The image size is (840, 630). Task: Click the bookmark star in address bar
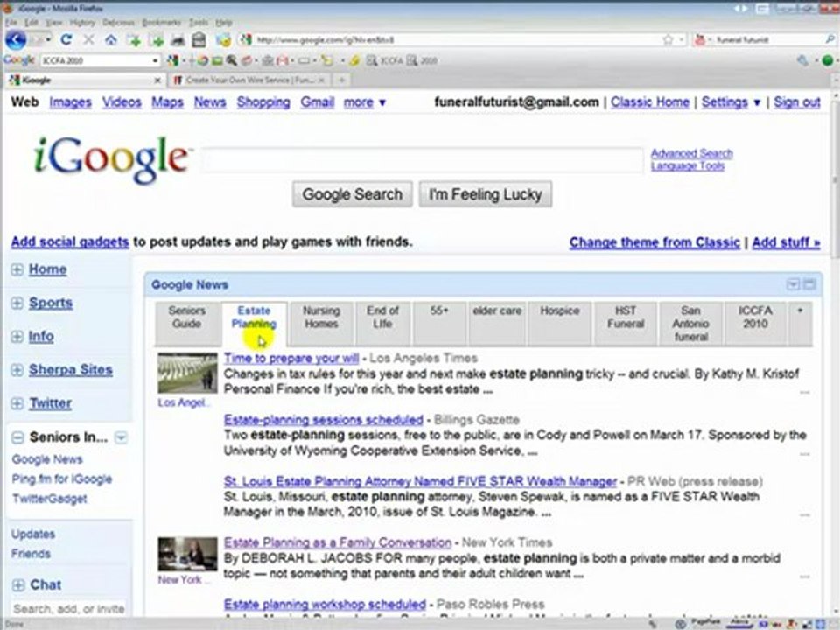668,39
